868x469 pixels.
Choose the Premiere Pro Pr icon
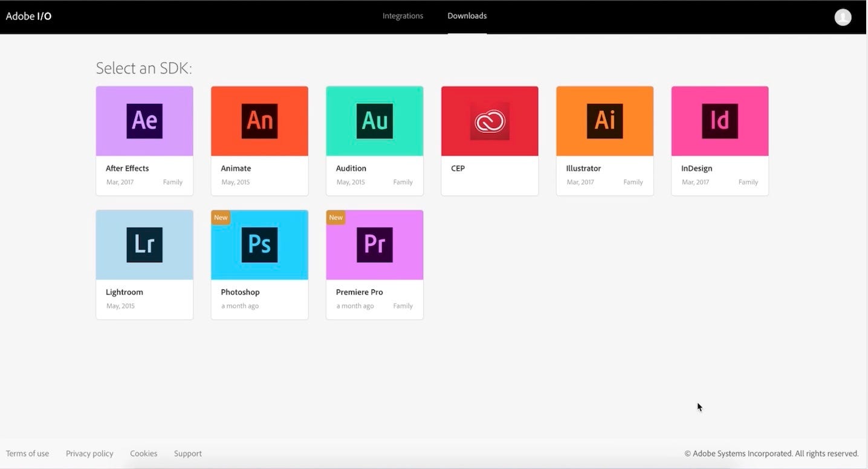click(375, 245)
